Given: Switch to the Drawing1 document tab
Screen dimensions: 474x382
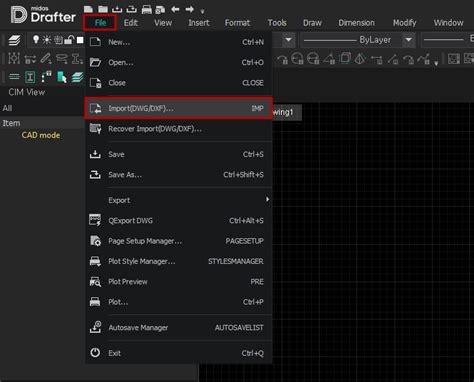Looking at the screenshot, I should pos(287,112).
